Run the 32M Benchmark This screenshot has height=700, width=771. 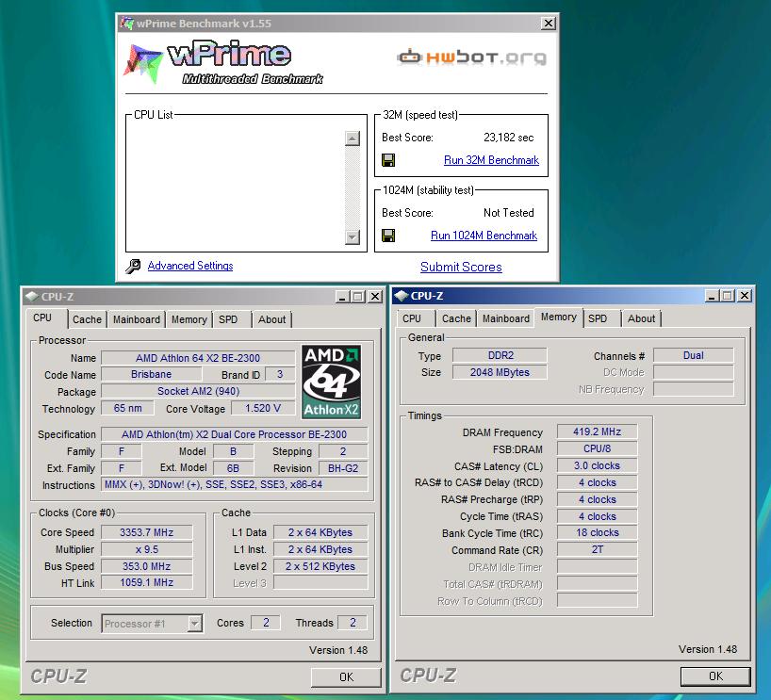pos(491,160)
